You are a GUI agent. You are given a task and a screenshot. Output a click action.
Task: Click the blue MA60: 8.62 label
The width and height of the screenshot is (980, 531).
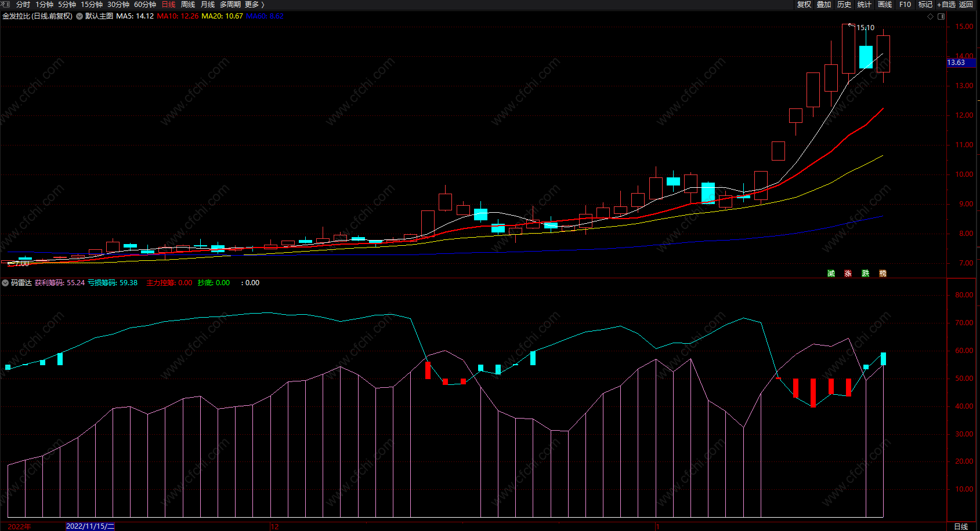coord(265,16)
